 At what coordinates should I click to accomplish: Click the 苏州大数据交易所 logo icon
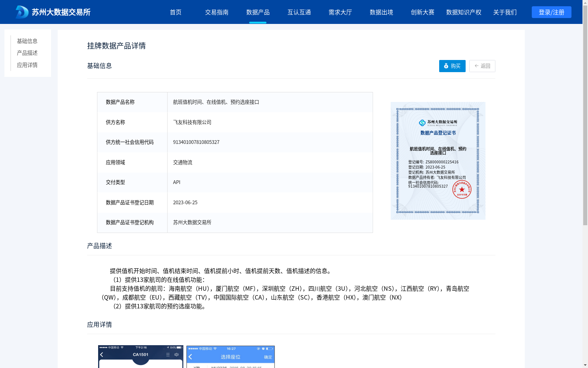pyautogui.click(x=21, y=12)
